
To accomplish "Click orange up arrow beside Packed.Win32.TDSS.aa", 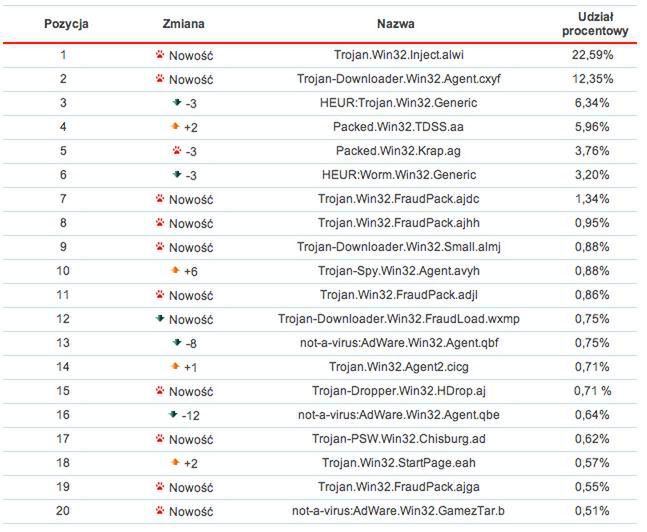I will pos(176,127).
